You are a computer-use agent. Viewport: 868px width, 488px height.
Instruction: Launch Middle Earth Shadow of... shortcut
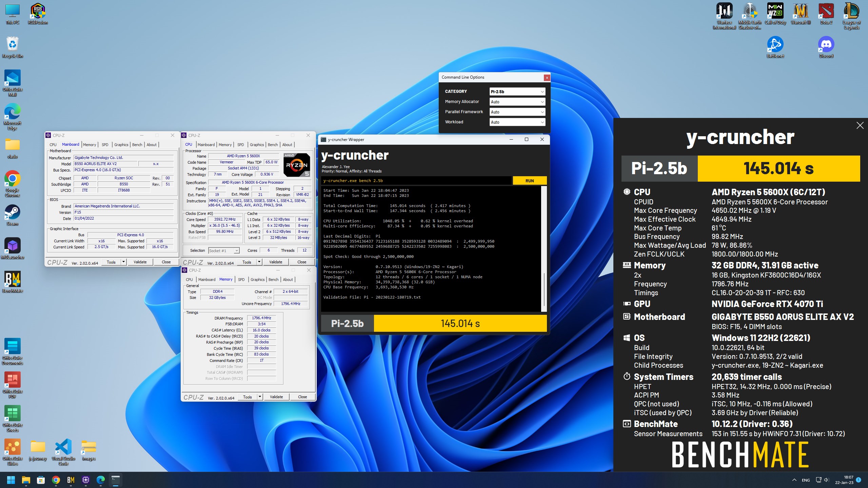(750, 16)
